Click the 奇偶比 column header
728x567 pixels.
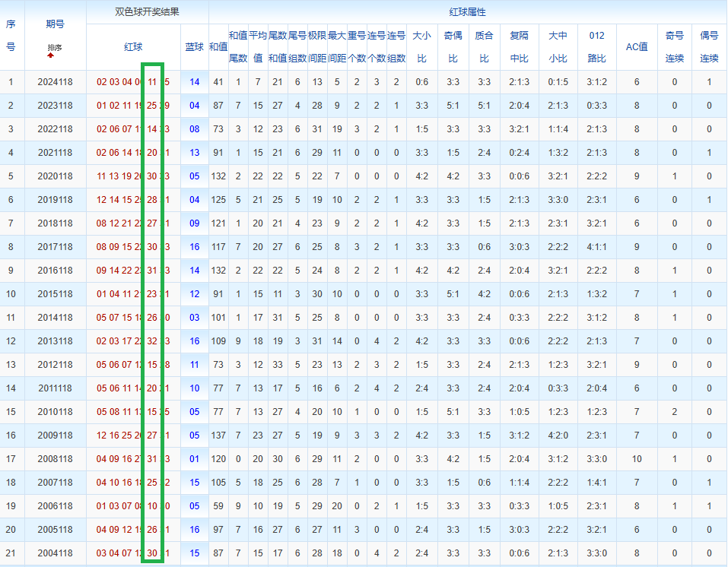point(453,47)
